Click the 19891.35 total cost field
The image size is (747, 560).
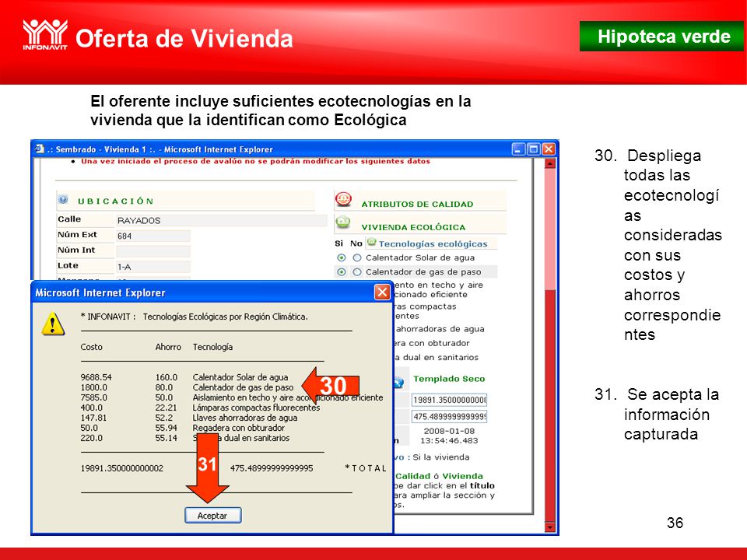pyautogui.click(x=449, y=400)
